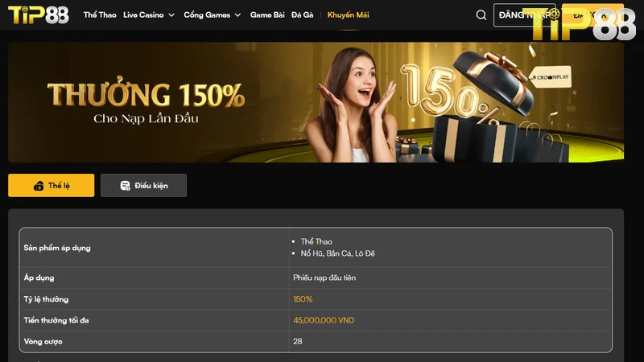Click the wagering rounds value '28'

298,341
